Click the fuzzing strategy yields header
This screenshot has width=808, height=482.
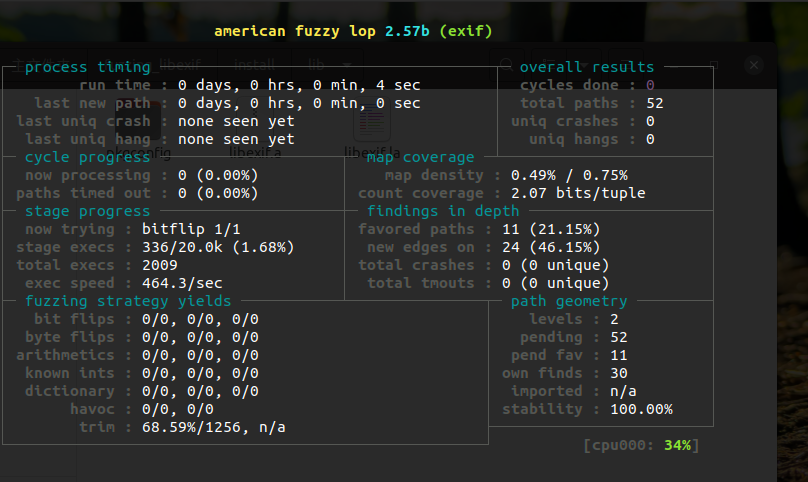[x=128, y=300]
